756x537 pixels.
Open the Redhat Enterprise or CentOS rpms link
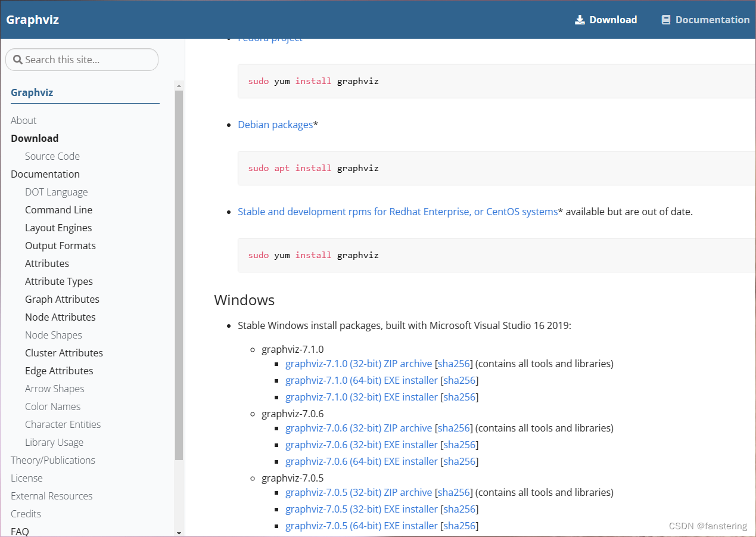point(398,212)
